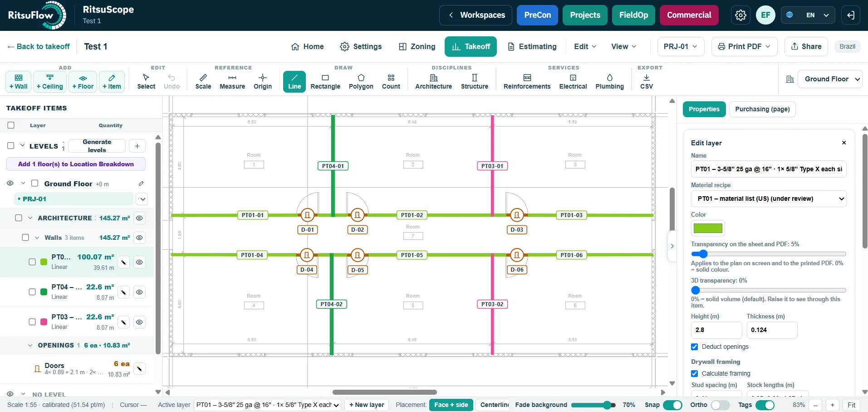Add a new Ceiling item

point(50,82)
